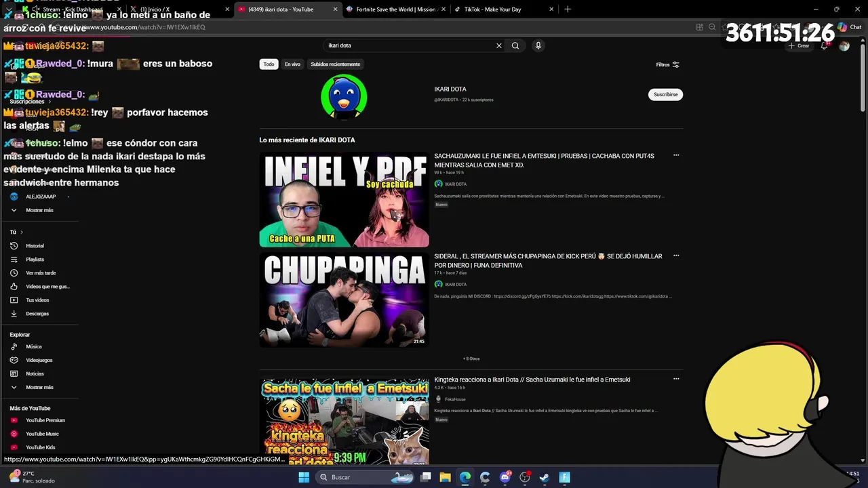Open FekaHouse channel link
This screenshot has height=488, width=868.
(455, 399)
